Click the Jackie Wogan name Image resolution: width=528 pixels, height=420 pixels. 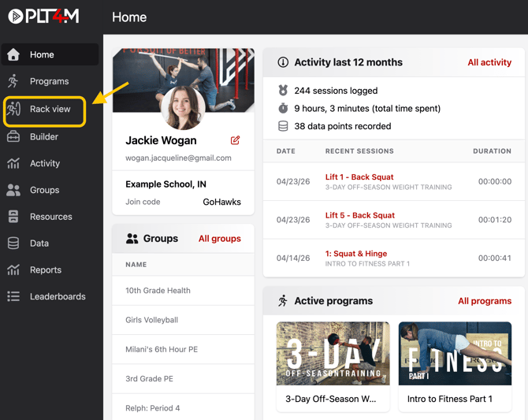tap(161, 140)
